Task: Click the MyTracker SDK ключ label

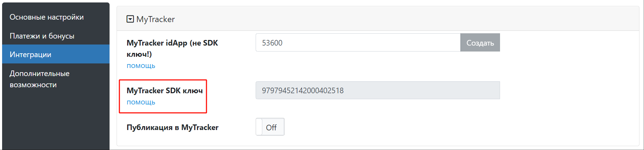Action: coord(165,91)
